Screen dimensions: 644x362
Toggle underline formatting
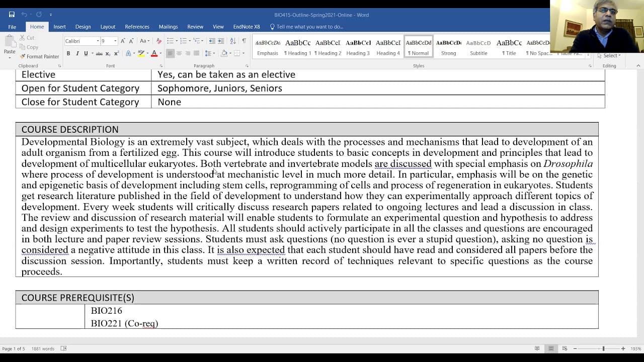click(86, 53)
